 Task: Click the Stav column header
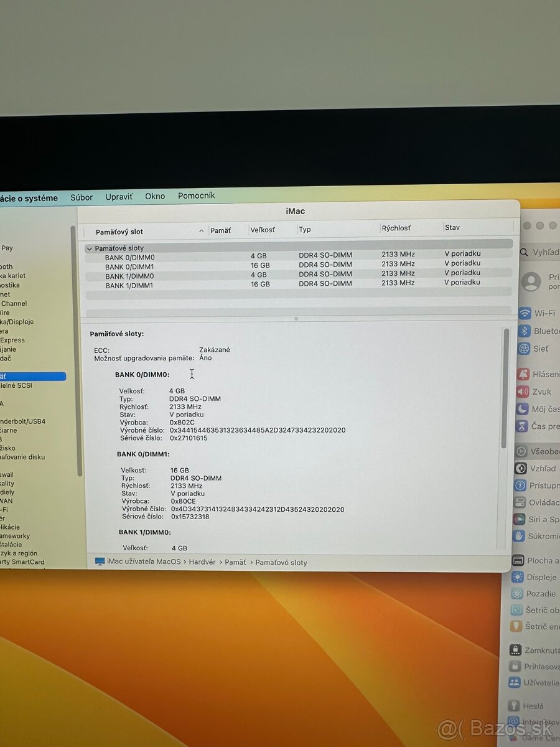click(x=452, y=227)
